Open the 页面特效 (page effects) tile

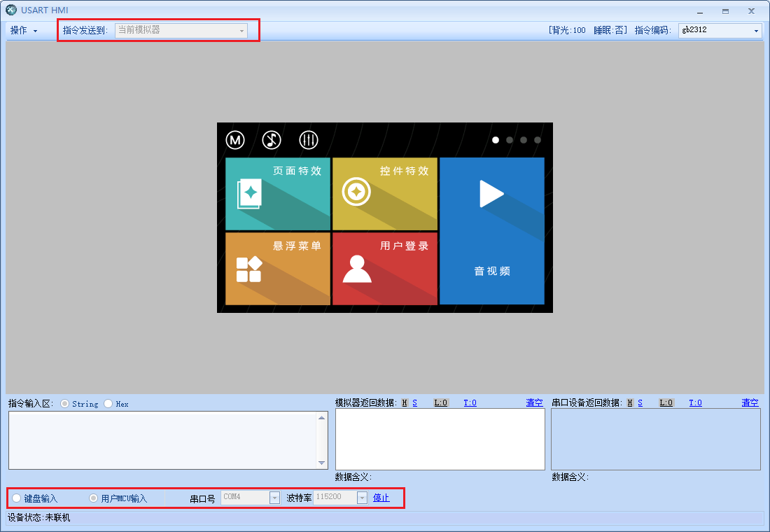[x=277, y=194]
